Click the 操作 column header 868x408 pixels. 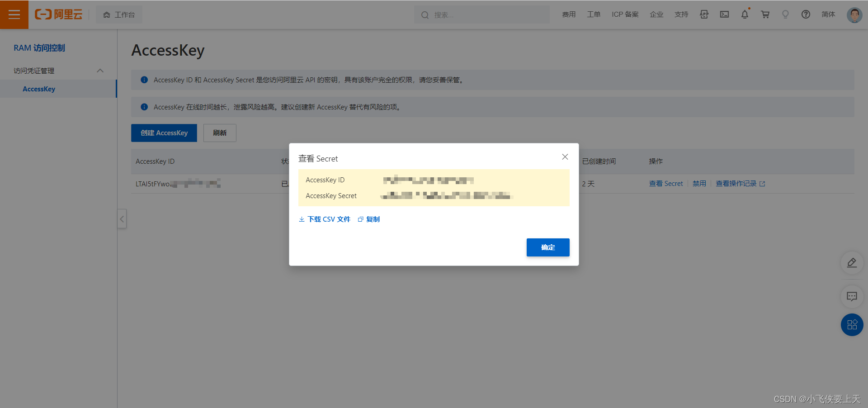coord(656,161)
